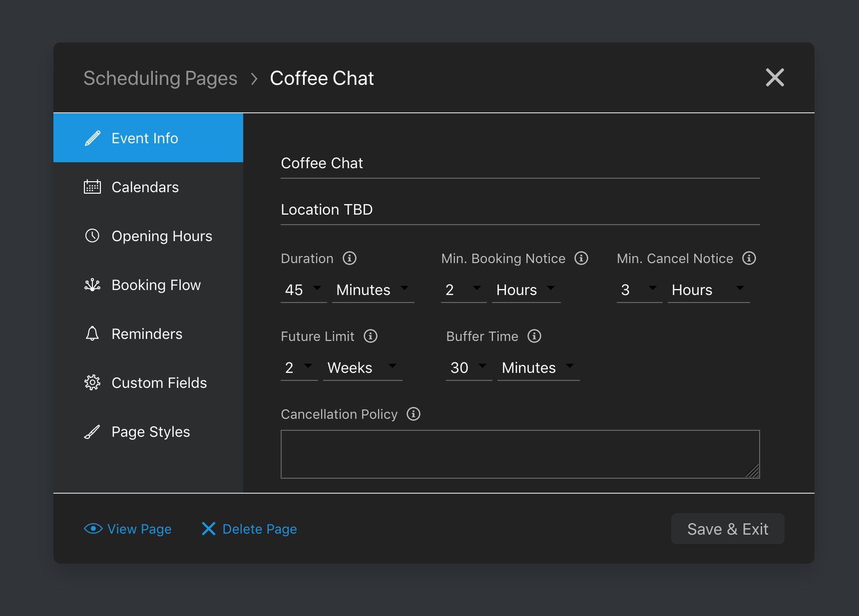Click the Reminders bell icon
859x616 pixels.
(92, 333)
